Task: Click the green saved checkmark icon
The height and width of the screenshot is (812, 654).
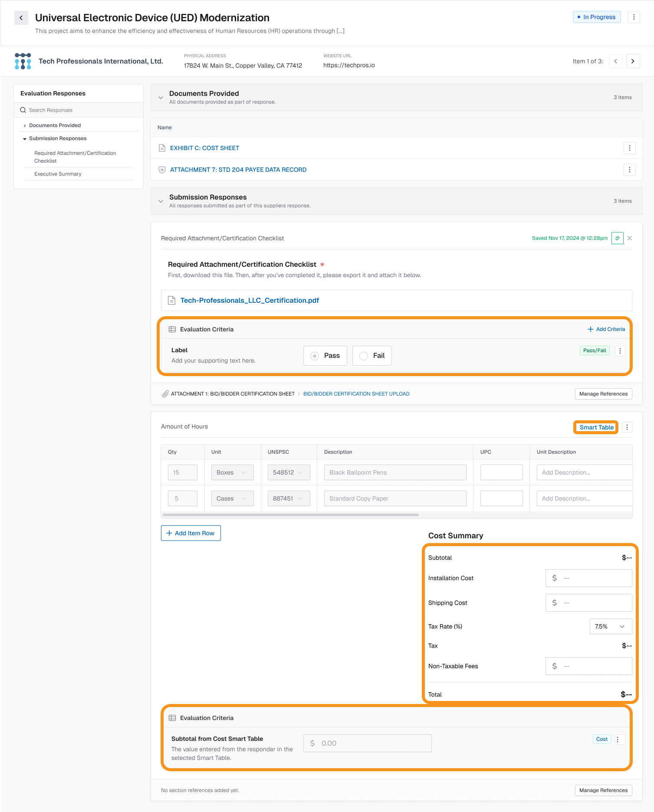Action: point(617,238)
